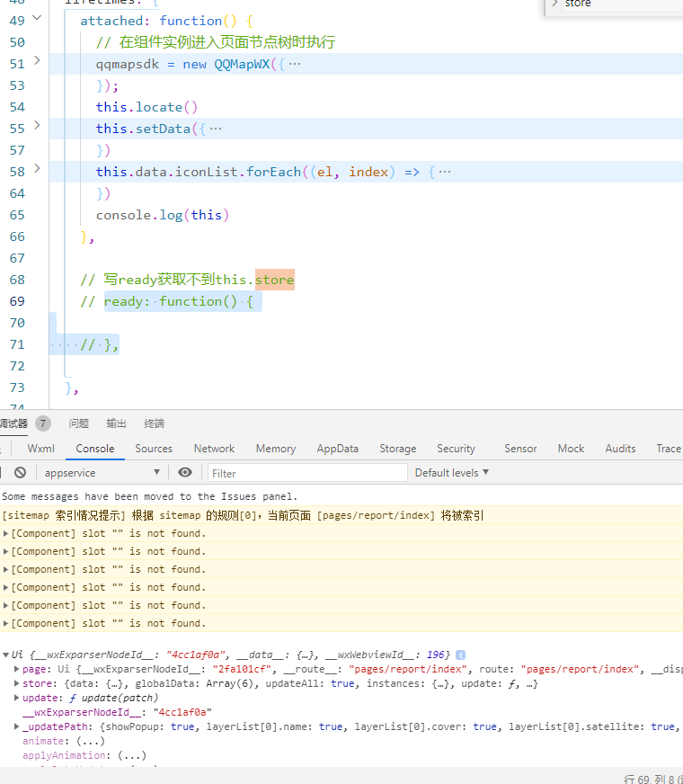This screenshot has height=784, width=683.
Task: Click the clear console icon
Action: (20, 473)
